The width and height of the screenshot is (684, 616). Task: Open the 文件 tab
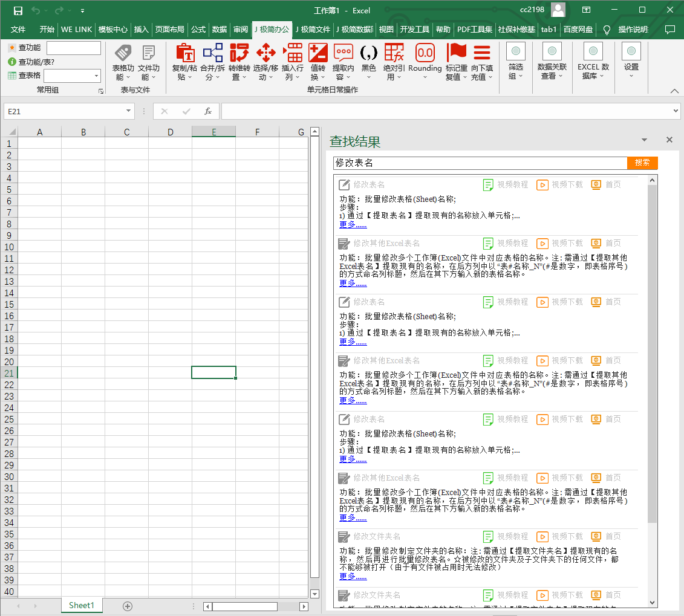pyautogui.click(x=18, y=30)
